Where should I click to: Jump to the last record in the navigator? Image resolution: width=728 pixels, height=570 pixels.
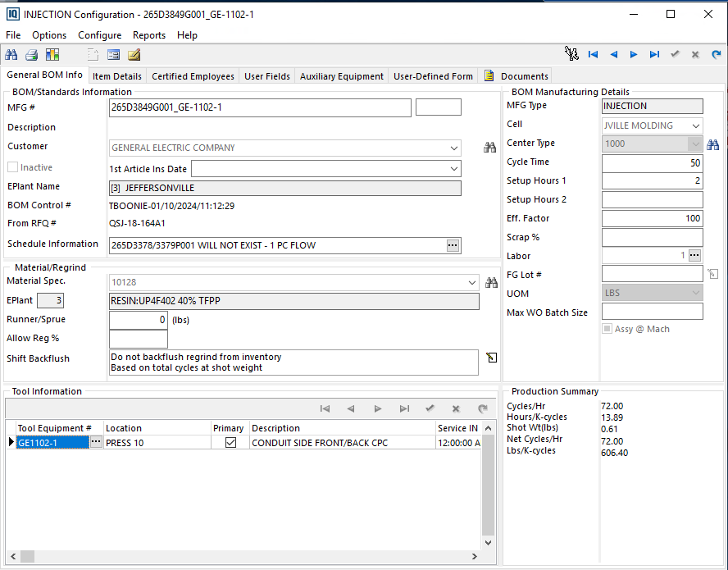click(x=654, y=55)
